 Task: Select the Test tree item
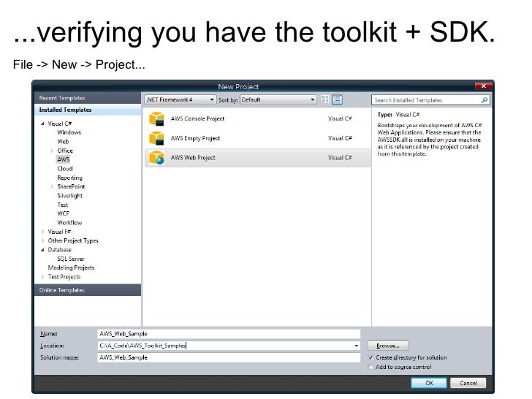coord(62,205)
